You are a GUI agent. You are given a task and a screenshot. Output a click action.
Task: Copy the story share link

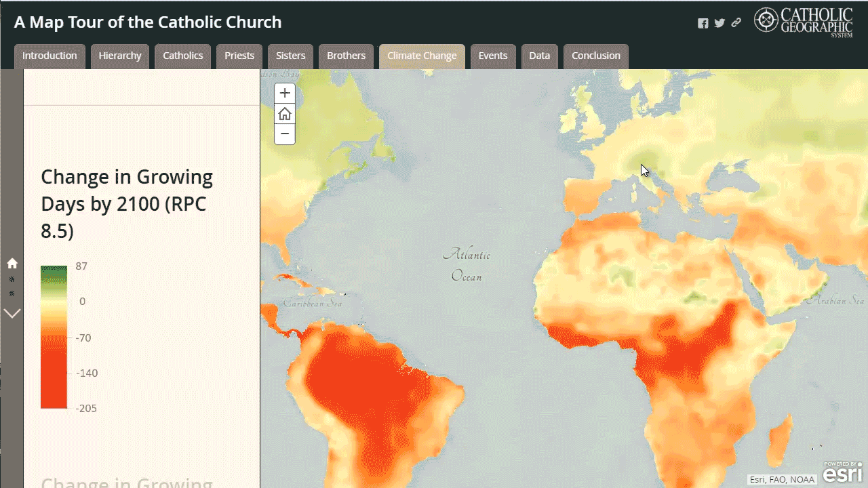pos(736,23)
